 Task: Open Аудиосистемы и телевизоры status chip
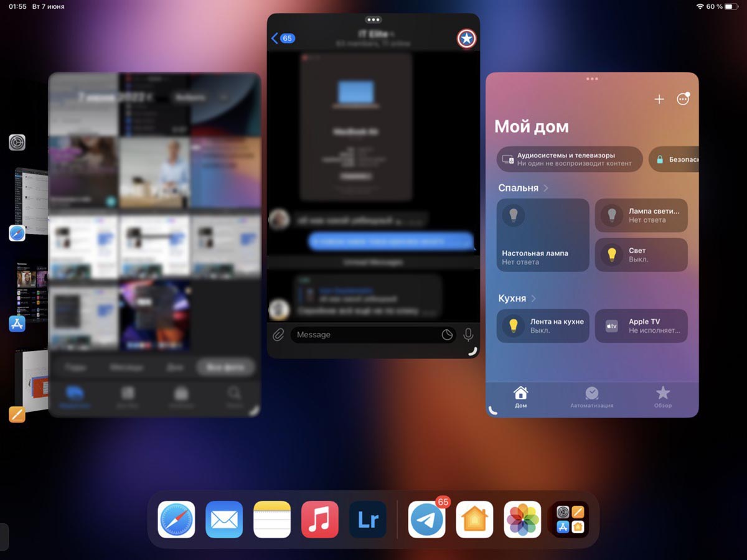point(570,159)
